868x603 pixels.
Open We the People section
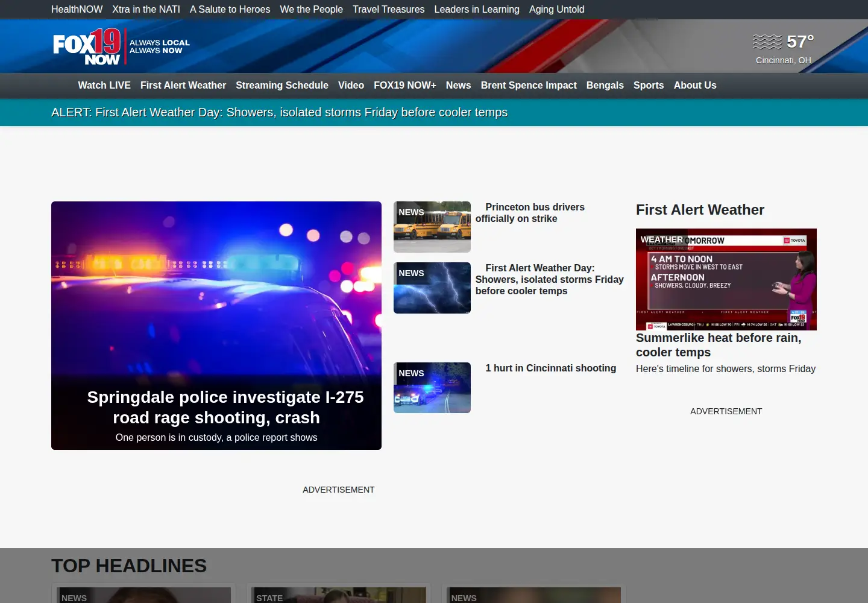[x=311, y=9]
